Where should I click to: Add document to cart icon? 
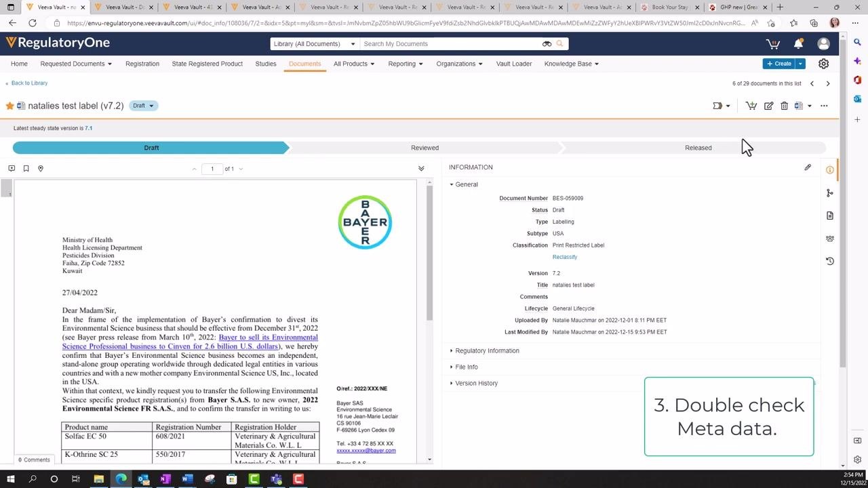tap(751, 106)
